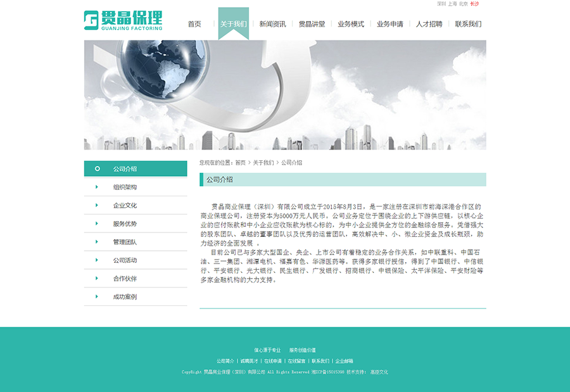Click the circle bullet icon beside 公司介绍
Screen dimensions: 570x392
(97, 168)
